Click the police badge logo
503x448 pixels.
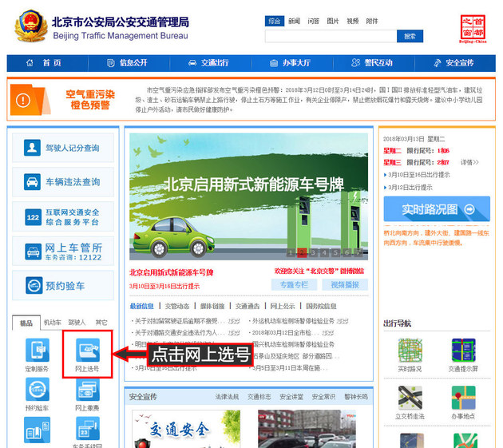tap(31, 26)
